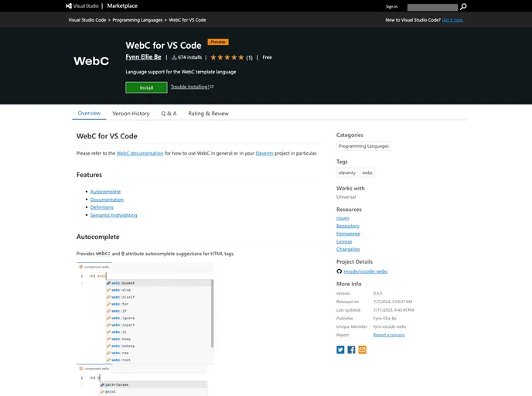Click the GitHub icon in Project Details
The image size is (532, 396).
click(x=339, y=271)
